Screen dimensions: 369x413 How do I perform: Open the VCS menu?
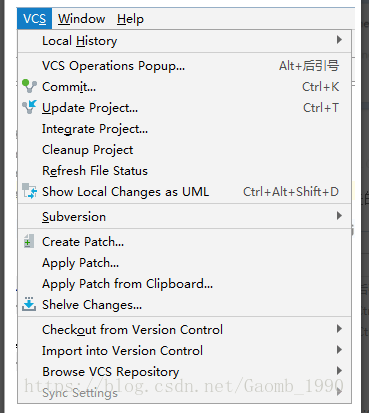click(x=34, y=19)
